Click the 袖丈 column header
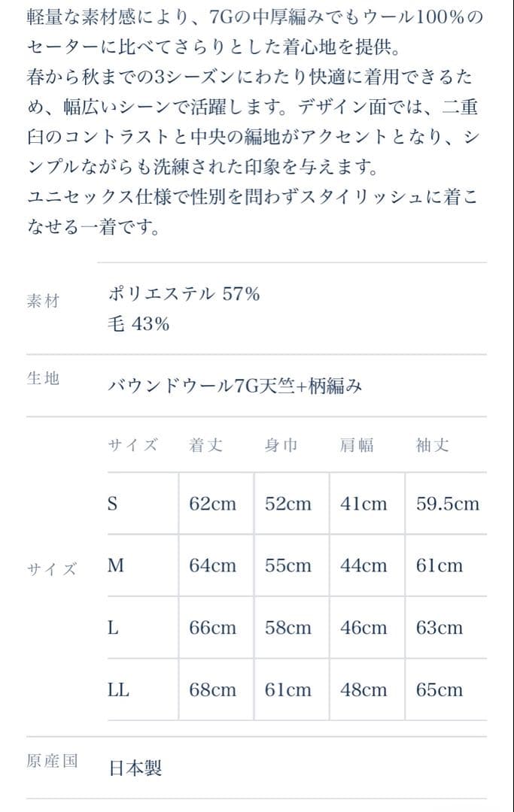 pyautogui.click(x=432, y=445)
